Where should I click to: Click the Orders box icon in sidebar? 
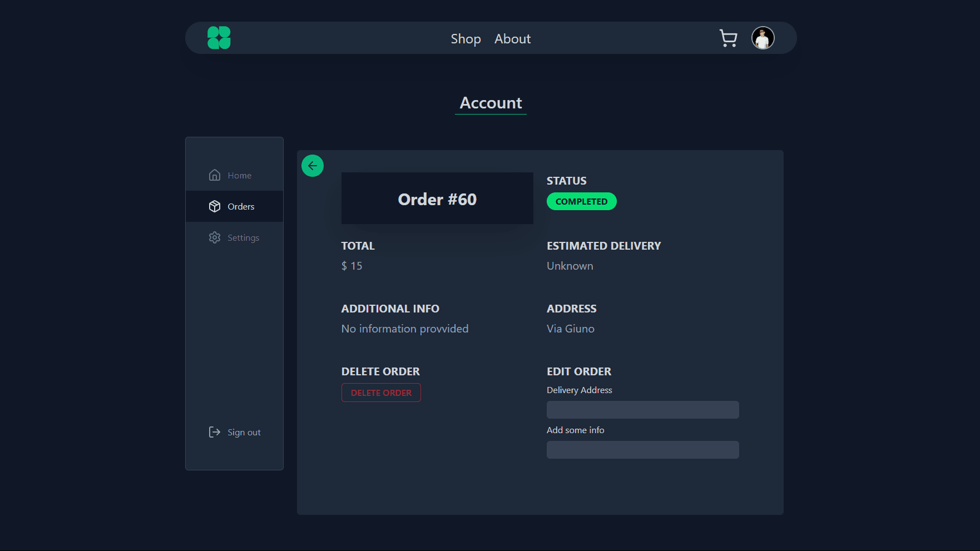tap(215, 206)
